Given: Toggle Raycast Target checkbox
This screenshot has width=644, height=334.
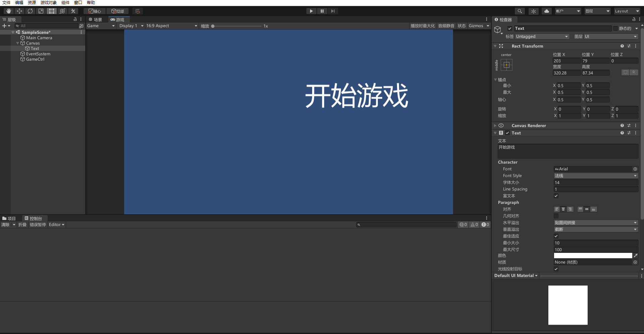Looking at the screenshot, I should point(556,269).
